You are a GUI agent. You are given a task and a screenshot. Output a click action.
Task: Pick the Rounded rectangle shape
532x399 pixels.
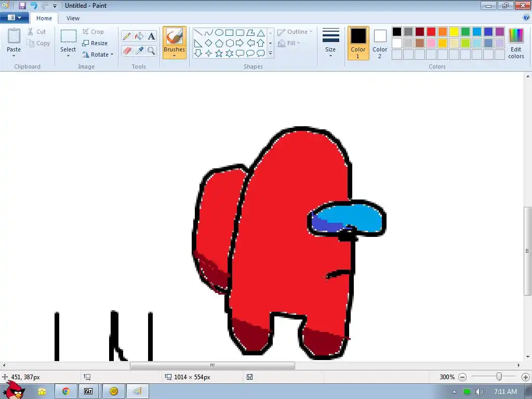(240, 33)
